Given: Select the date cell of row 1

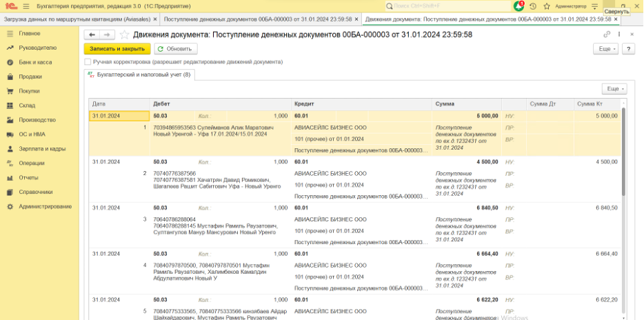Looking at the screenshot, I should pyautogui.click(x=119, y=116).
